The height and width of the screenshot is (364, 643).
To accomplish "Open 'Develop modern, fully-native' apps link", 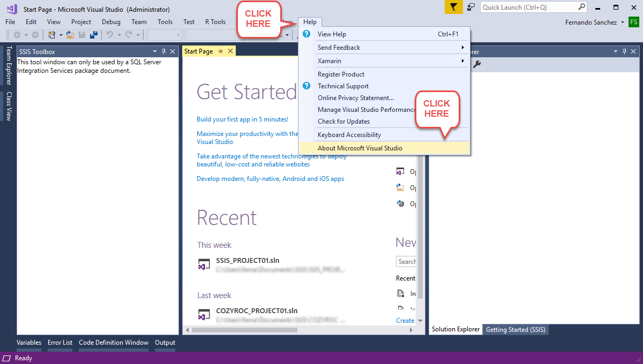I will pos(271,179).
